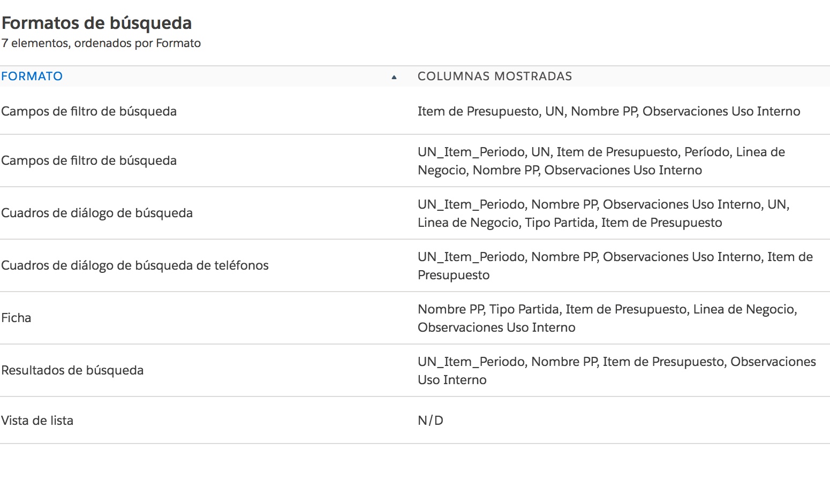Click the COLUMNAS MOSTRADAS column header
This screenshot has width=830, height=504.
tap(495, 77)
